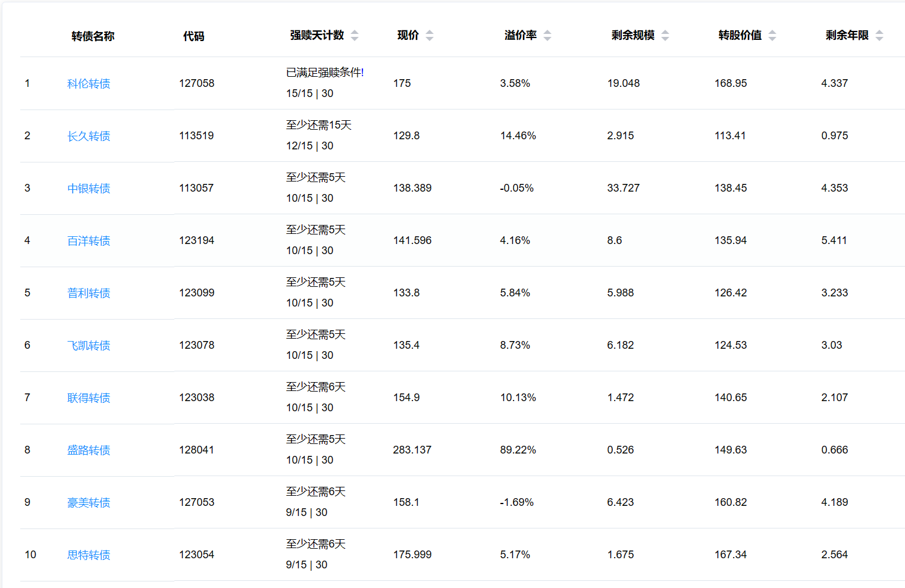Click sort arrows beside 现价 header
The height and width of the screenshot is (588, 905).
[430, 36]
